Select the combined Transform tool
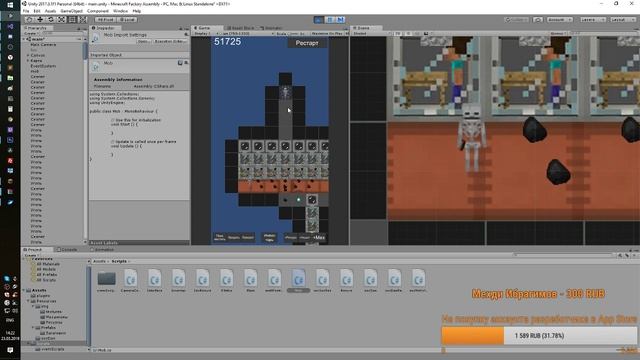This screenshot has height=360, width=640. coord(82,20)
